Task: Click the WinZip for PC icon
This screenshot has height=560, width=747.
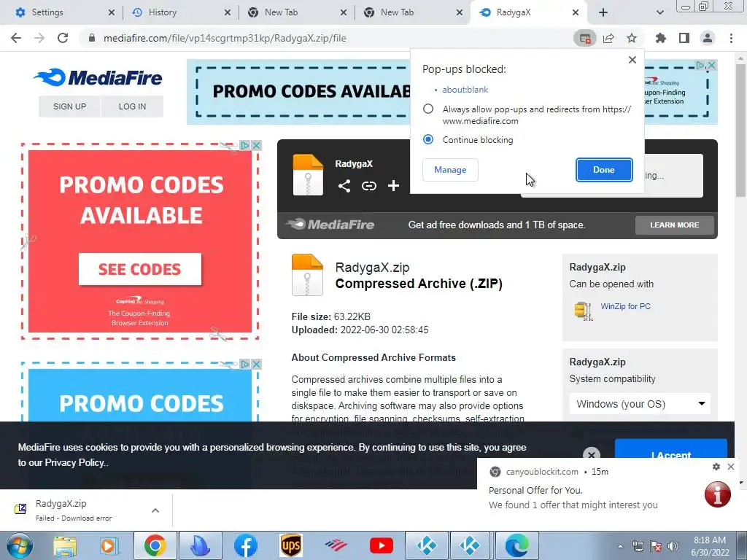Action: point(583,311)
